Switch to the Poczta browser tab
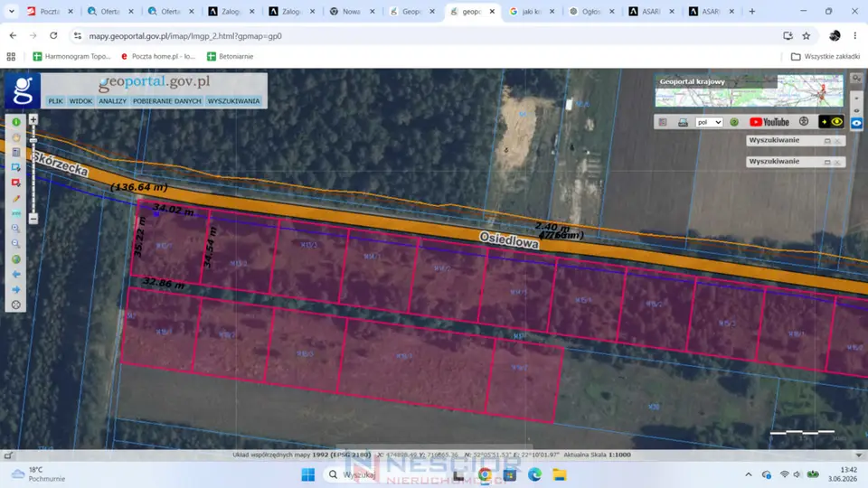The width and height of the screenshot is (868, 488). tap(50, 11)
